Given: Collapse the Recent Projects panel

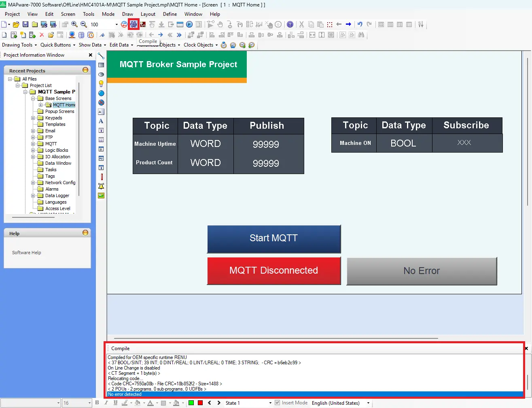Looking at the screenshot, I should [85, 70].
